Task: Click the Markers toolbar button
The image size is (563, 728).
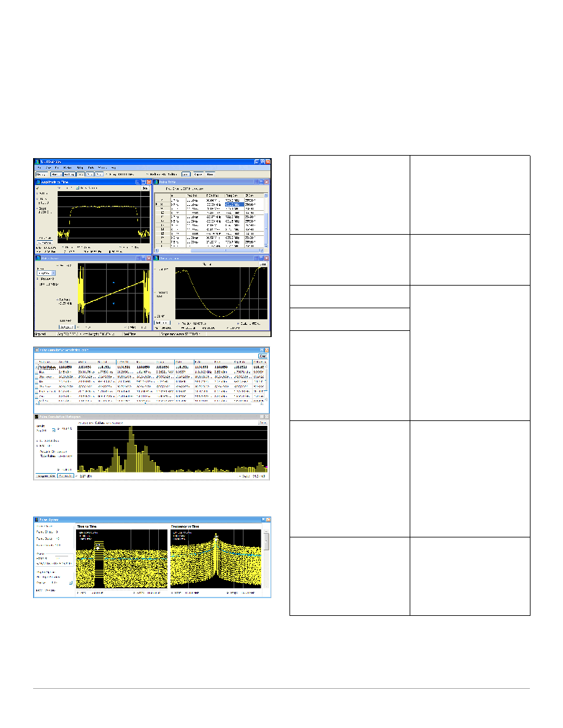Action: (x=56, y=174)
